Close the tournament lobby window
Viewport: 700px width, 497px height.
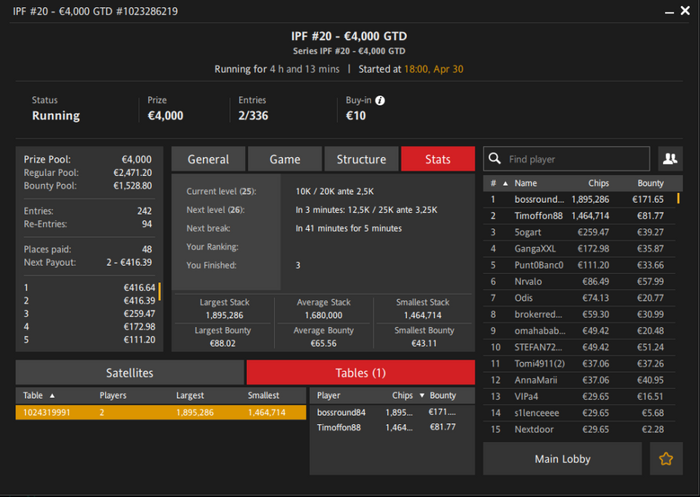(685, 10)
